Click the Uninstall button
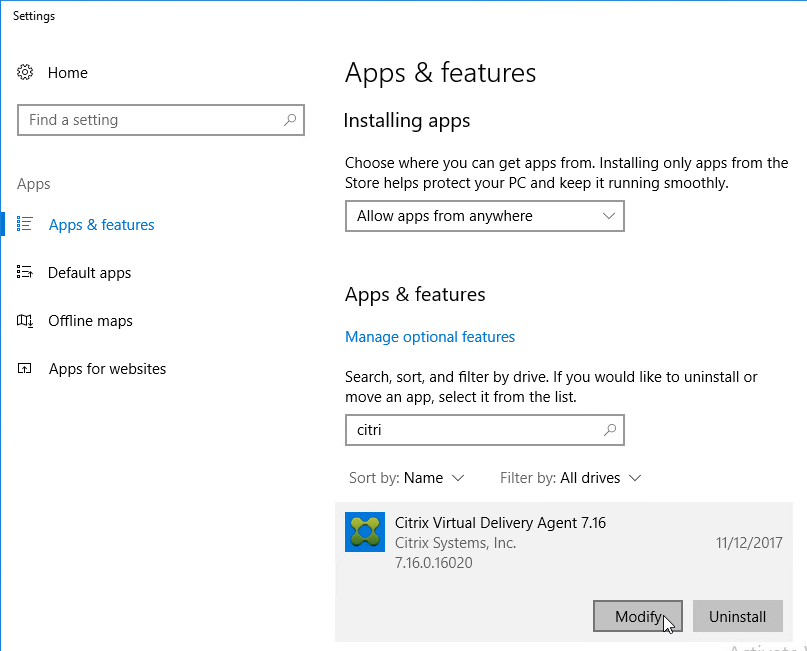The image size is (807, 651). coord(738,616)
